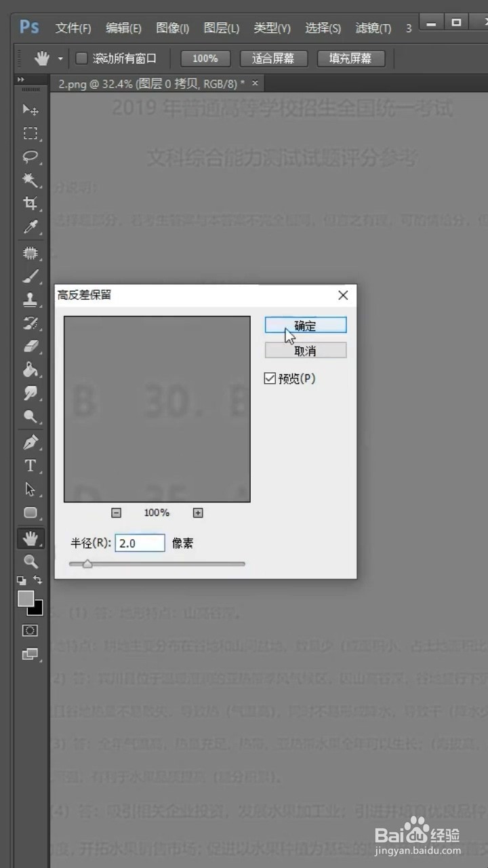Open the 文件(F) menu
488x868 pixels.
[x=73, y=28]
